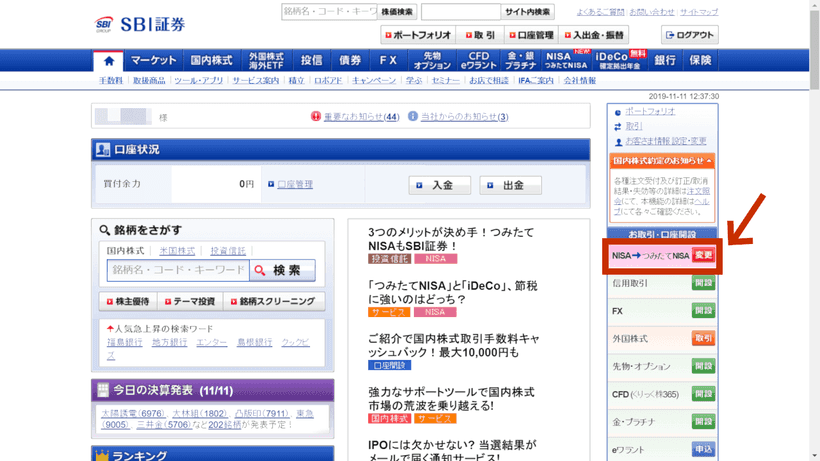Open the 外国株式 海外ETF menu
This screenshot has height=461, width=820.
266,61
